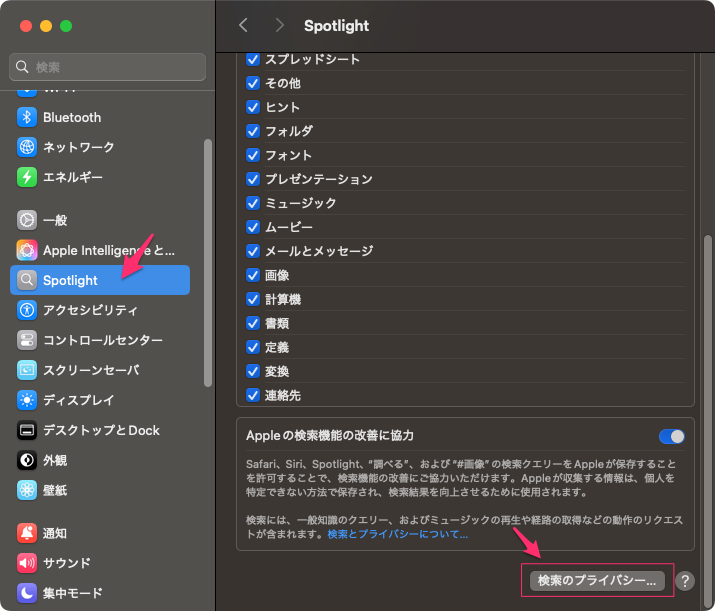715x611 pixels.
Task: Open the Wallpaper flower icon (壁紙)
Action: pos(27,490)
